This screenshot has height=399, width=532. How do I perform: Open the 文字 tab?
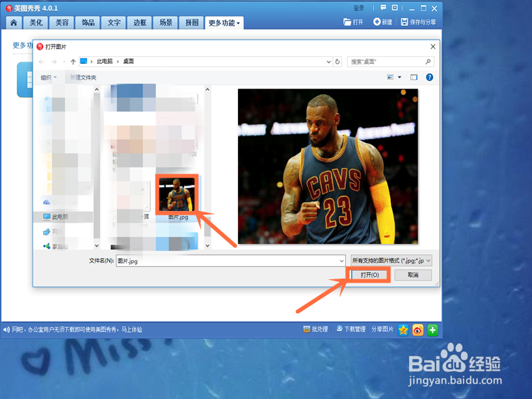114,23
